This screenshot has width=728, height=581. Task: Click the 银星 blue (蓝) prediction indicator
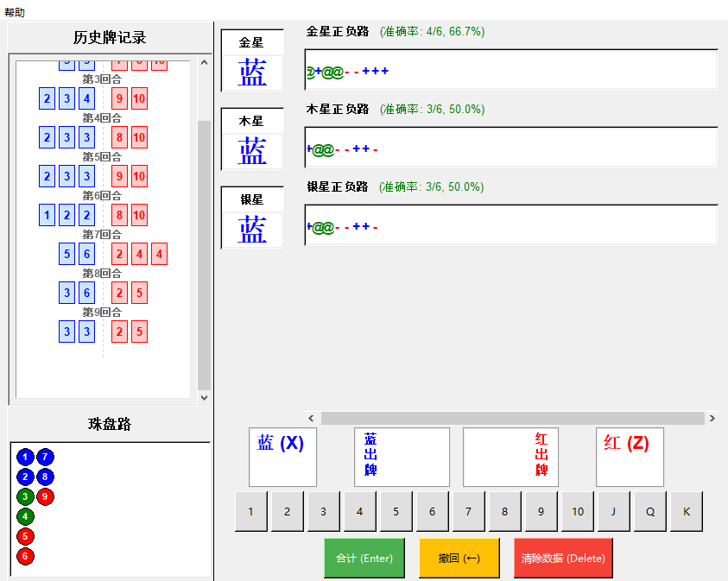(x=251, y=231)
